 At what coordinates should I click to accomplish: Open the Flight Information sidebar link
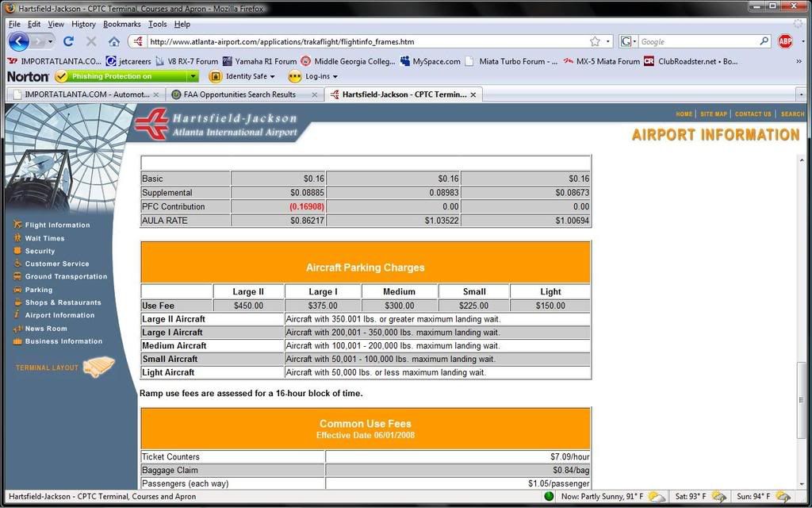pos(57,225)
